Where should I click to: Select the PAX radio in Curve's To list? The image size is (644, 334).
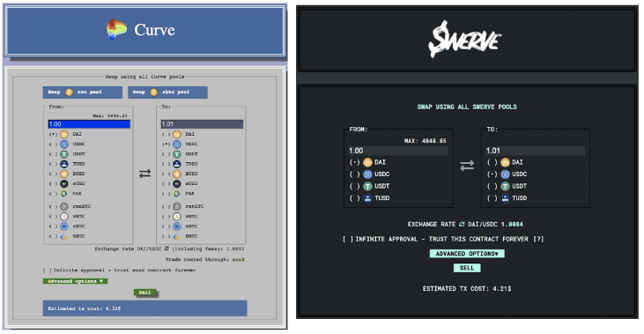(x=166, y=194)
